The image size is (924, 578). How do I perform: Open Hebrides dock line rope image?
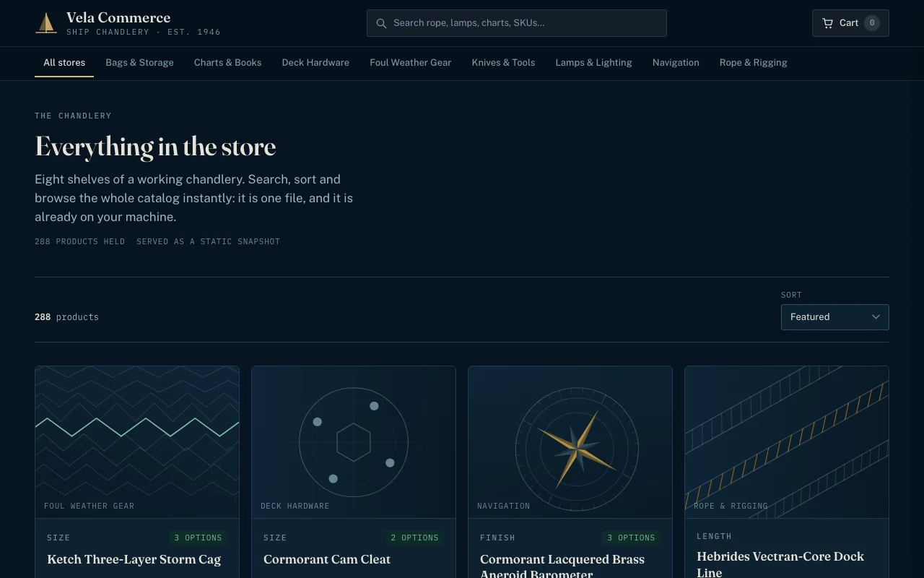click(787, 442)
